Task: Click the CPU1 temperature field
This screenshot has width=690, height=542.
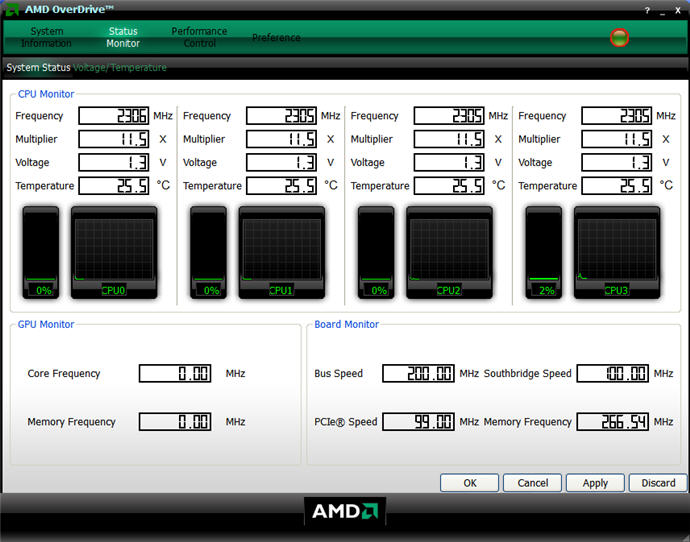Action: point(282,186)
